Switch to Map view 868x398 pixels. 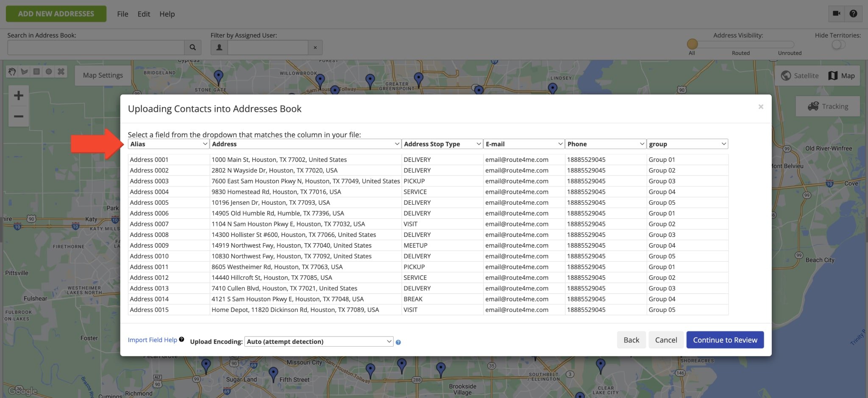842,75
